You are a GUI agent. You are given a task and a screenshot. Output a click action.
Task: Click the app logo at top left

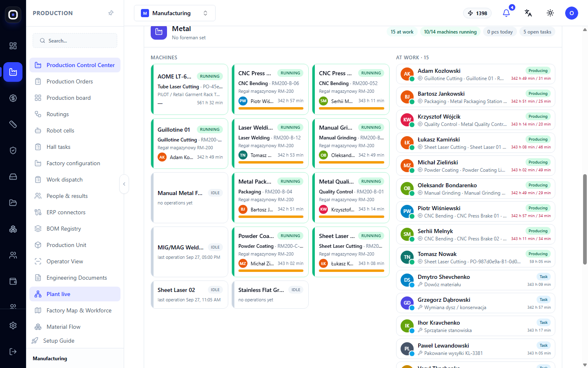coord(13,15)
